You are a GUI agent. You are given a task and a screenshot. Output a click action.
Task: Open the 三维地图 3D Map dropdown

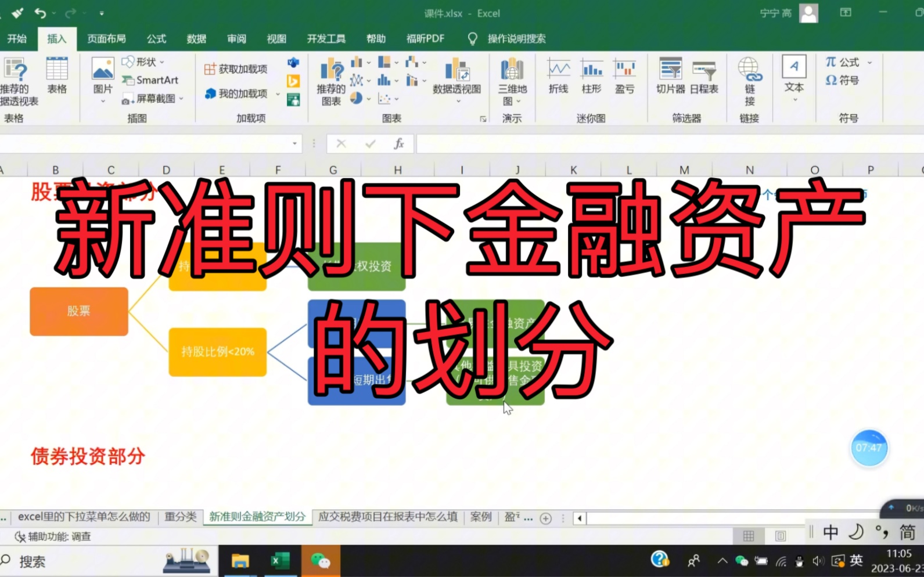point(512,81)
